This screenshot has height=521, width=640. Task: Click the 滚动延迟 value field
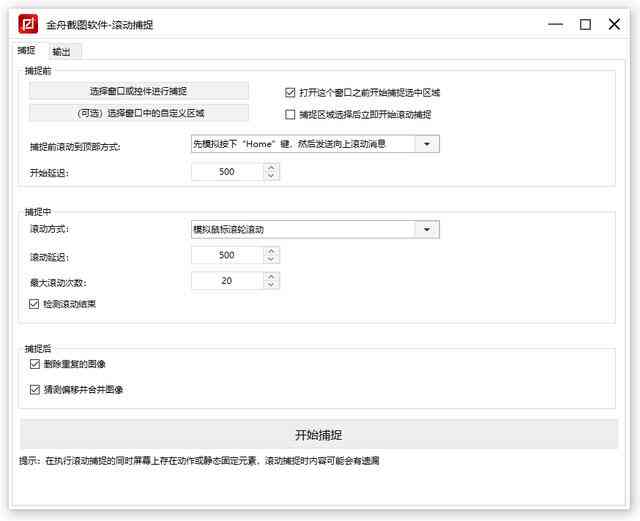227,255
